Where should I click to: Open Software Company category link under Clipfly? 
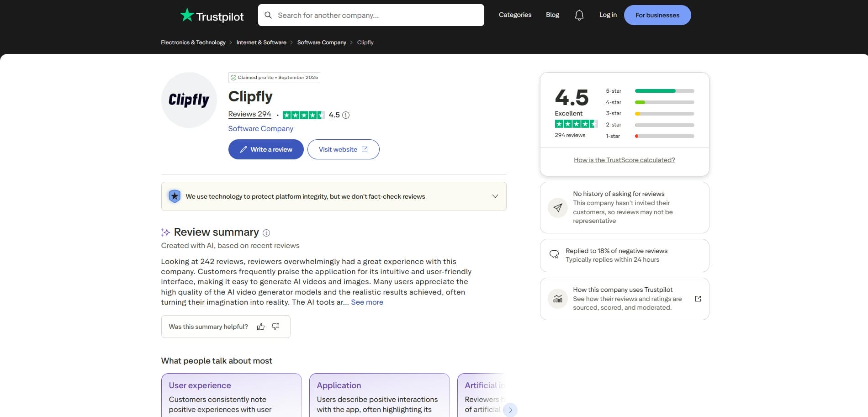pyautogui.click(x=260, y=129)
